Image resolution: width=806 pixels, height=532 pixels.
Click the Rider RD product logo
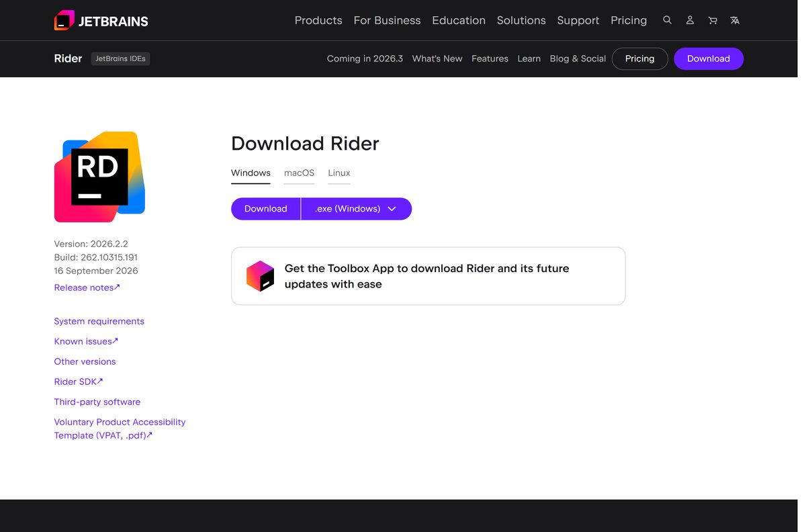pos(99,177)
